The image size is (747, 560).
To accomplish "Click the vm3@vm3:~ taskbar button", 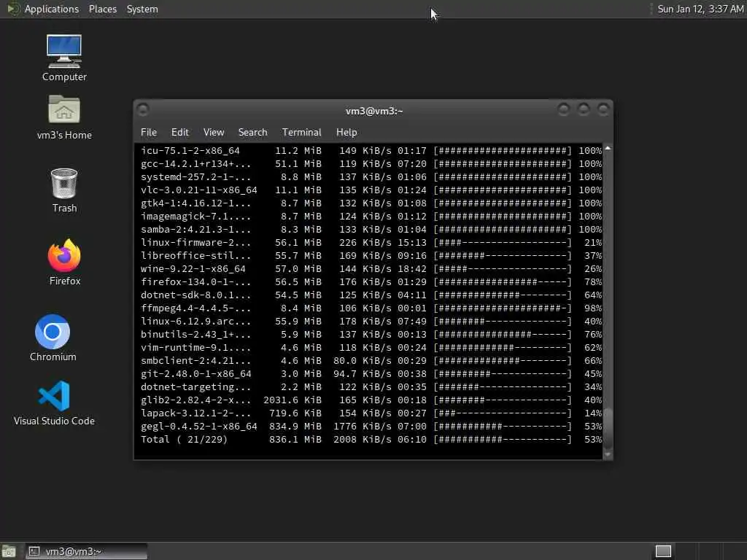I will (86, 551).
